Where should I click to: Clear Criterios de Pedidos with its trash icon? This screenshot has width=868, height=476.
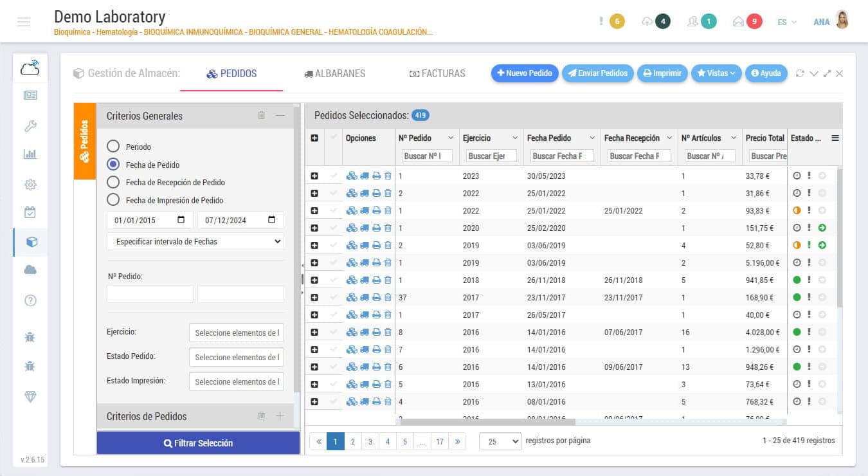pyautogui.click(x=261, y=416)
